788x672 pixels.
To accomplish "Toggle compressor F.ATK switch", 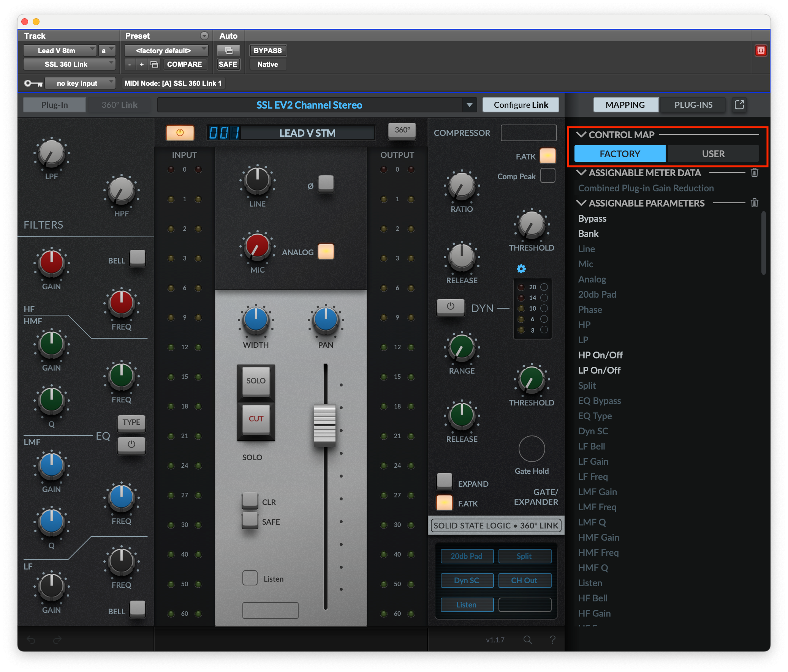I will tap(547, 156).
